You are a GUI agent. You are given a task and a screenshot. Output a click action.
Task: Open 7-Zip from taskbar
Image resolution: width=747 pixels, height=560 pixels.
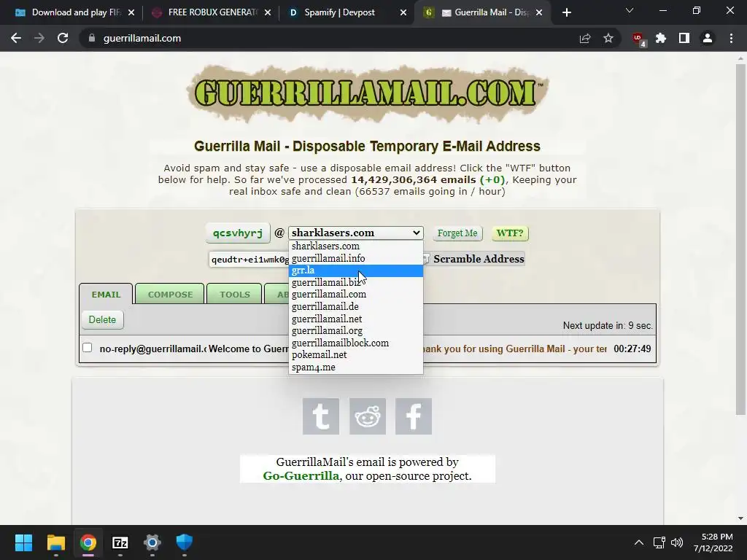click(x=120, y=542)
